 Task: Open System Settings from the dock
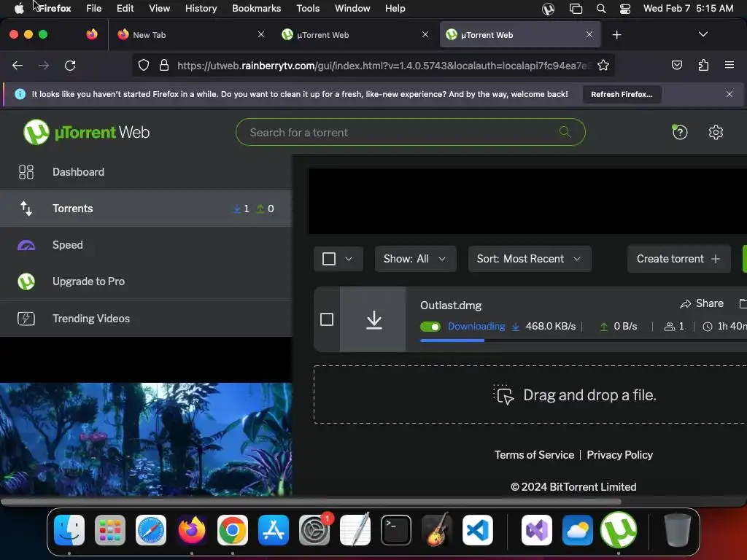tap(314, 530)
